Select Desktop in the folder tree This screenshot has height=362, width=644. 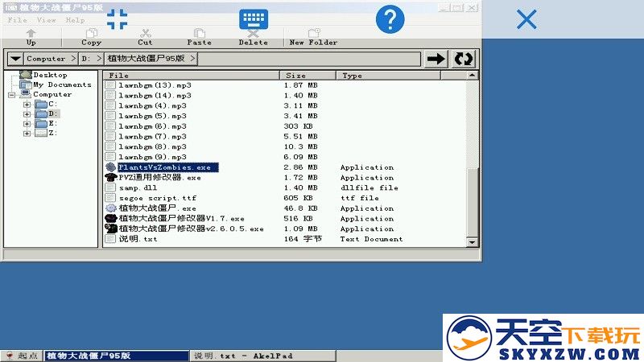[x=50, y=75]
